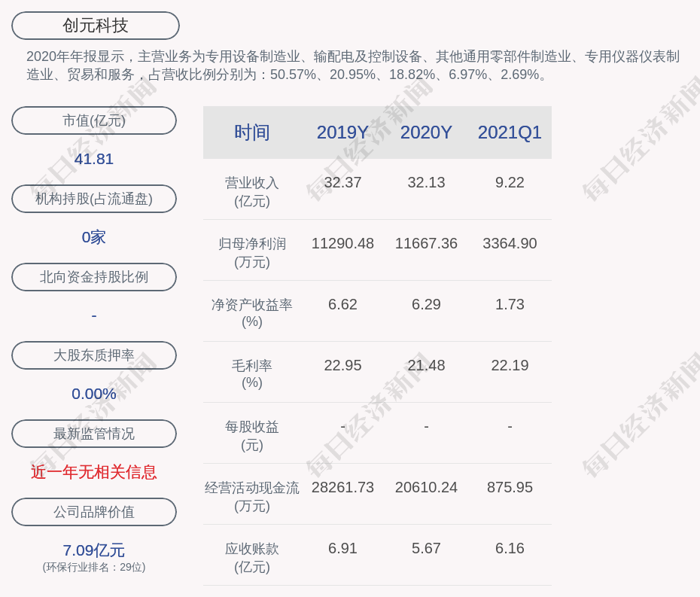Select the 应收账款 row label

click(x=252, y=557)
